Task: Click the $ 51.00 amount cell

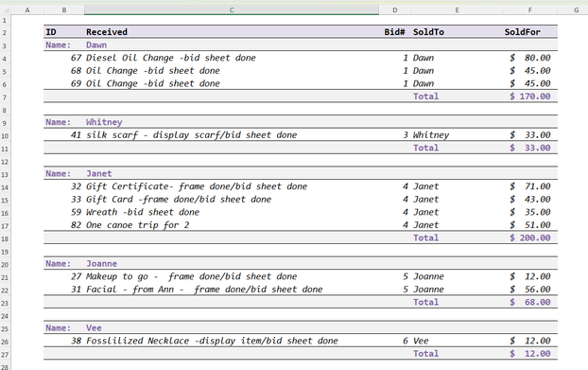Action: [529, 225]
